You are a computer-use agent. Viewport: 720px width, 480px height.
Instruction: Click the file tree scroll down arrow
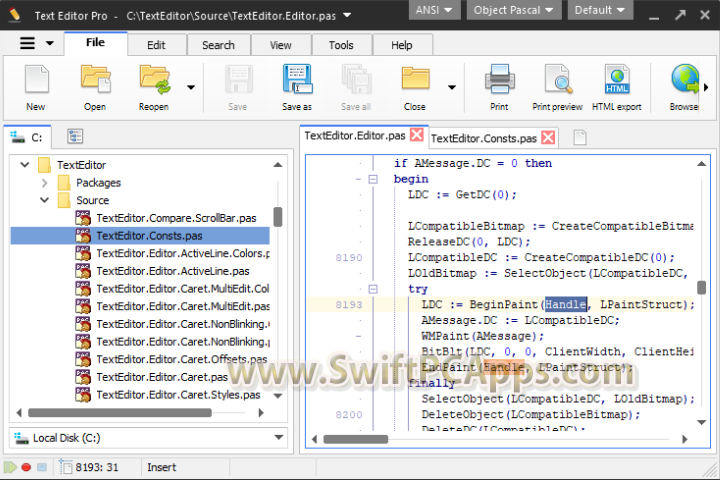[x=278, y=395]
